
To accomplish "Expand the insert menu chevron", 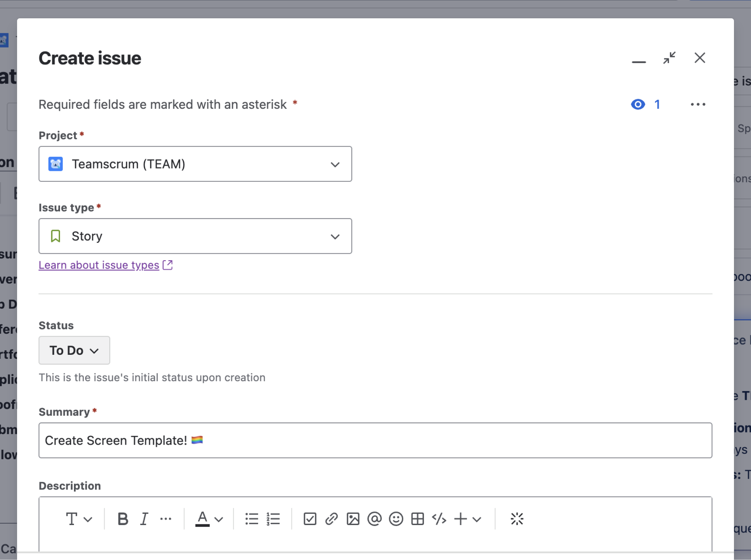I will pos(477,519).
